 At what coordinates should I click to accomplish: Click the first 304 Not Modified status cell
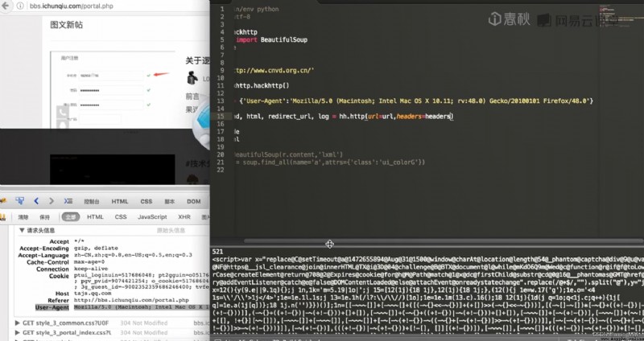[144, 323]
